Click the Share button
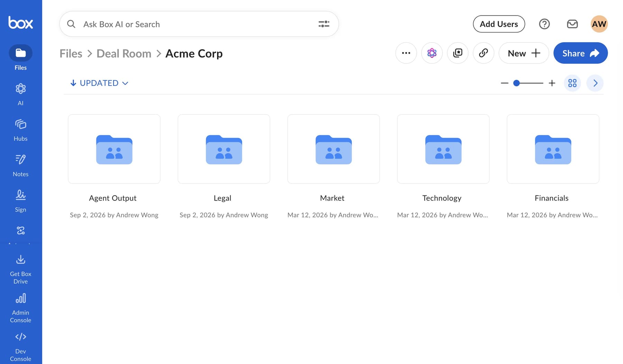The width and height of the screenshot is (623, 364). [x=580, y=53]
